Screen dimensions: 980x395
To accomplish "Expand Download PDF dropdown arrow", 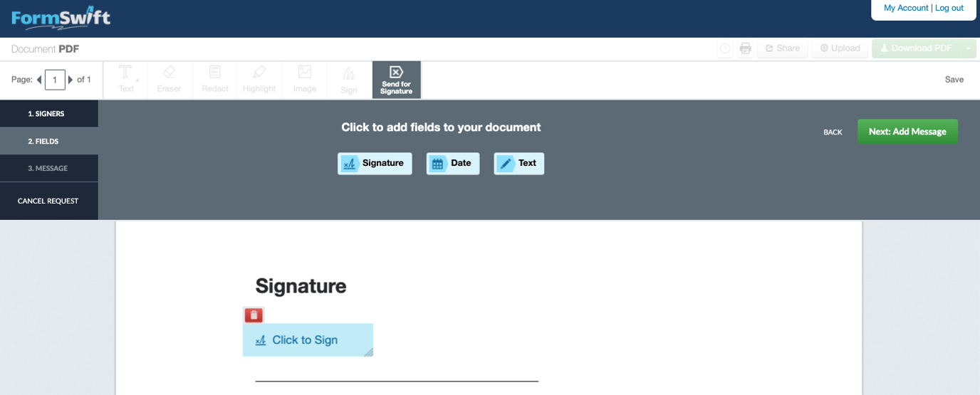I will (x=968, y=48).
